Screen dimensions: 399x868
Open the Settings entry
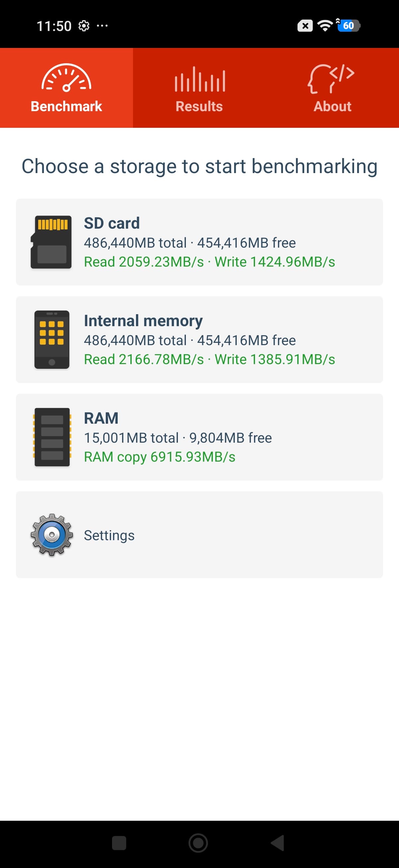coord(109,535)
